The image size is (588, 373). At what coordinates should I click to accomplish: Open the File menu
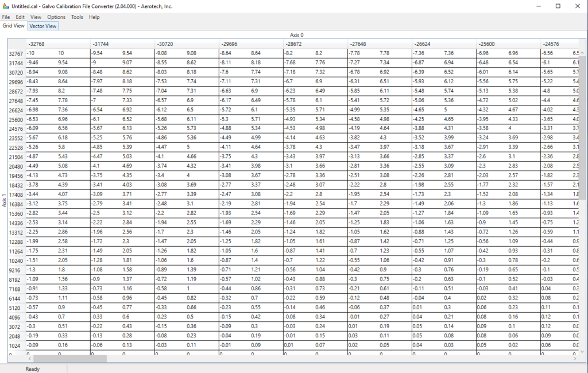click(6, 17)
